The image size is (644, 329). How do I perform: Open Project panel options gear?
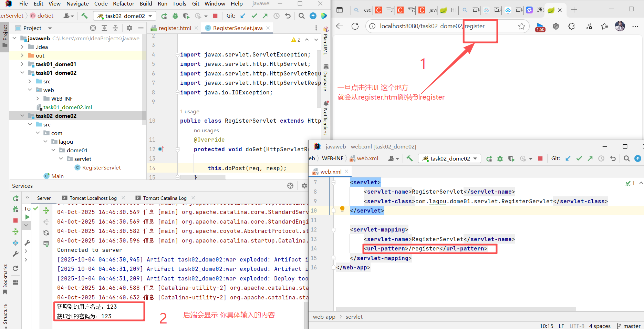[x=129, y=28]
